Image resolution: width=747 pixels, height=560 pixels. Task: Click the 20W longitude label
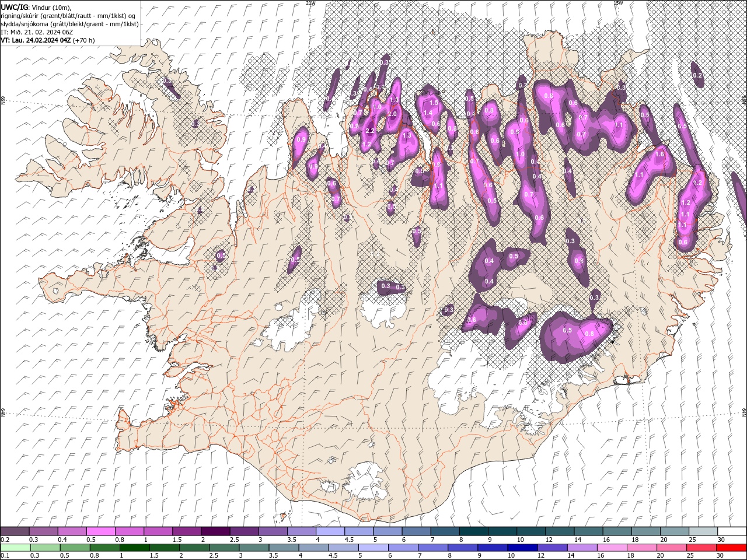310,3
